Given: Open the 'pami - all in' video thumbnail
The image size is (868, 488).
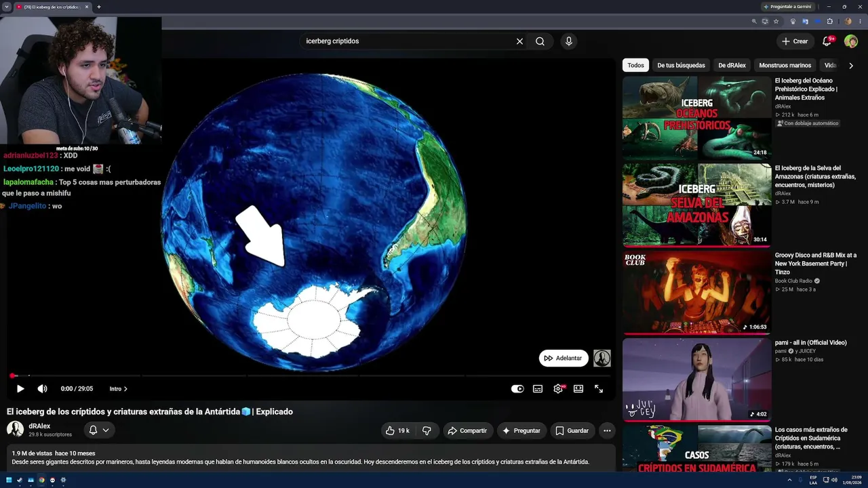Looking at the screenshot, I should (696, 380).
